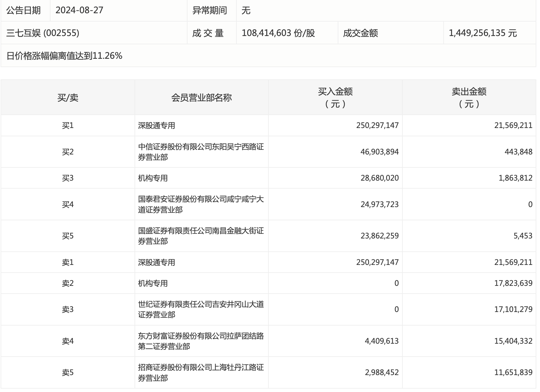The height and width of the screenshot is (392, 540).
Task: Select the 0 sell amount in 买4 row
Action: tap(530, 205)
